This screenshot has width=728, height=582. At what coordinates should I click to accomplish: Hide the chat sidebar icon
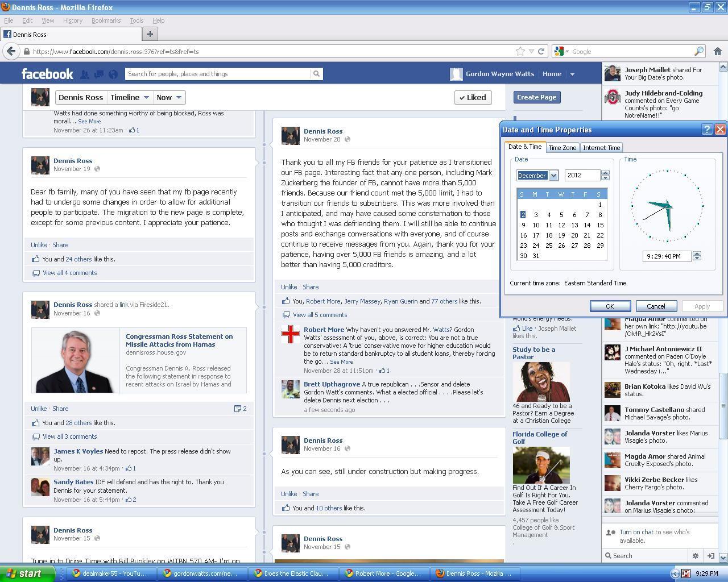710,556
